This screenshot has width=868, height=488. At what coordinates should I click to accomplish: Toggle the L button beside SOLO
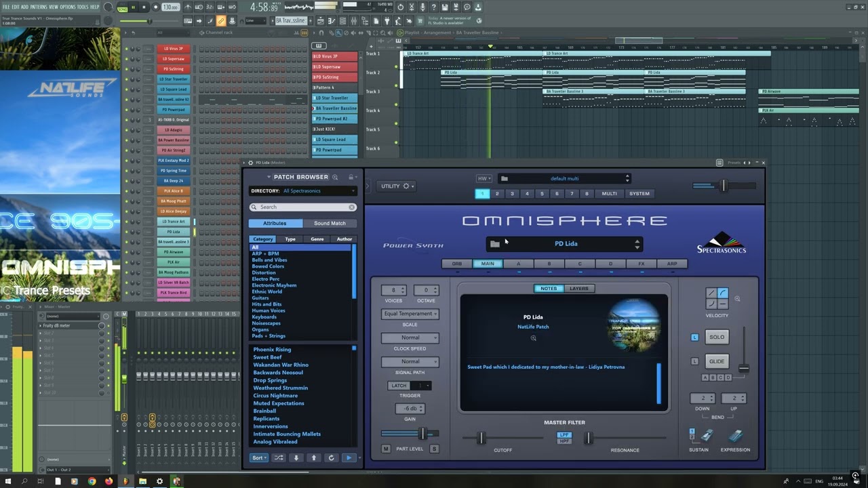point(694,337)
